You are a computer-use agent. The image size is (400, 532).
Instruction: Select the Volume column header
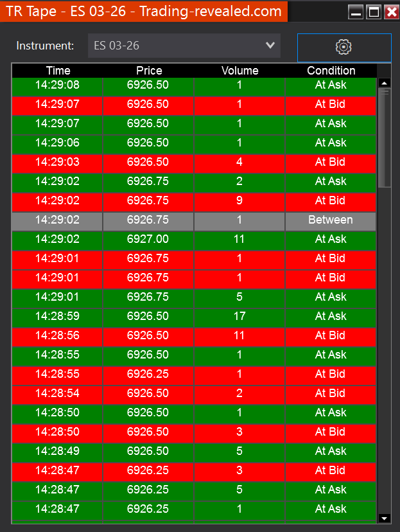(239, 71)
